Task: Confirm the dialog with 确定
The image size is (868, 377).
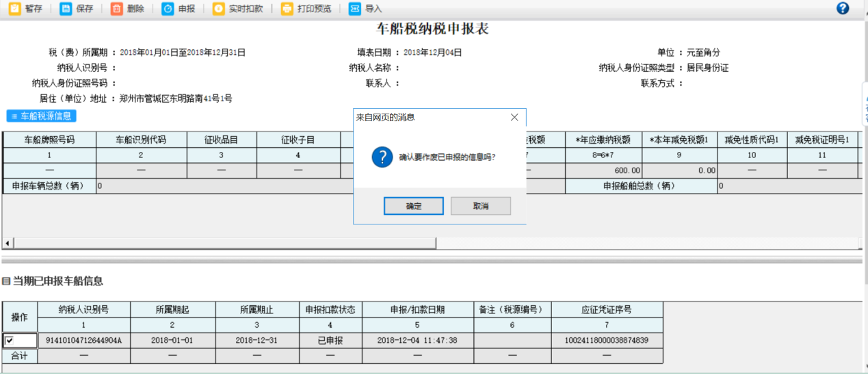Action: tap(413, 206)
